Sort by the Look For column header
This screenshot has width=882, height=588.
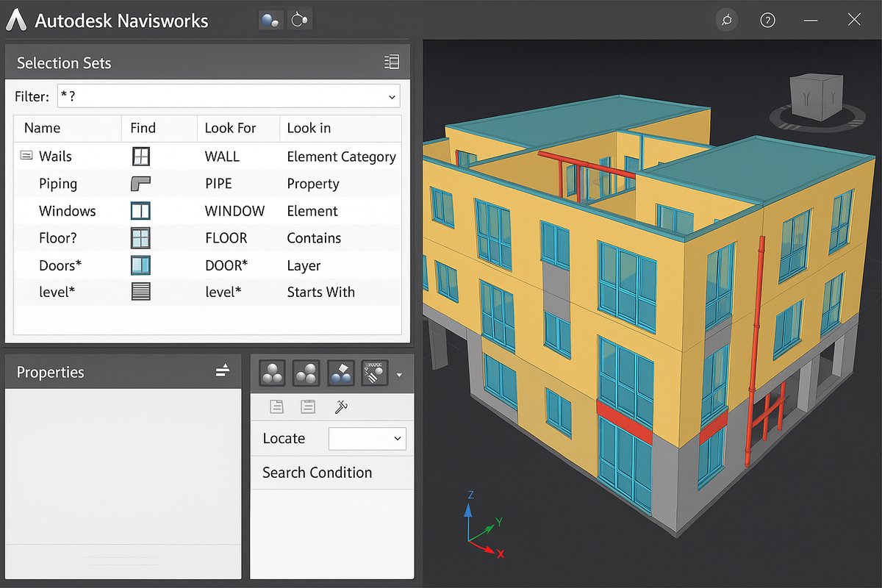(x=230, y=128)
